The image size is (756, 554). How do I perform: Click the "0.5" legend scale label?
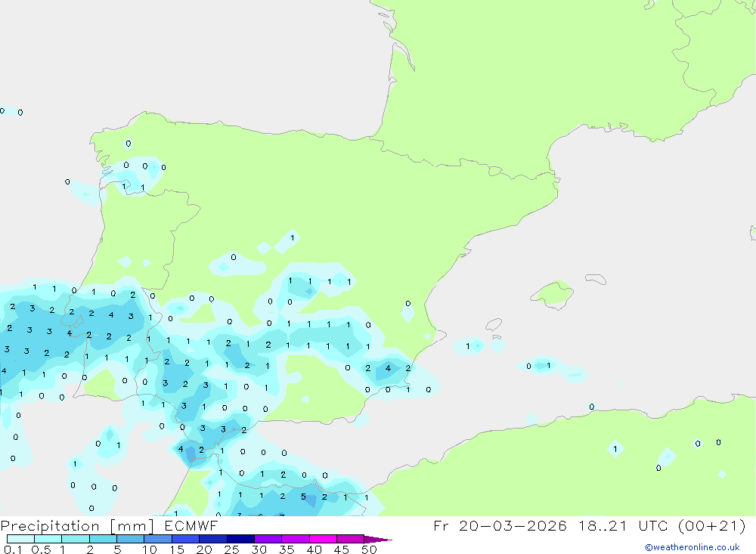tap(42, 549)
